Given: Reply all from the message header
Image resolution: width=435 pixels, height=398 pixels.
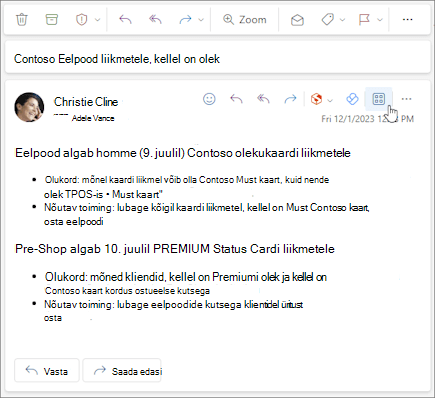Looking at the screenshot, I should click(263, 99).
